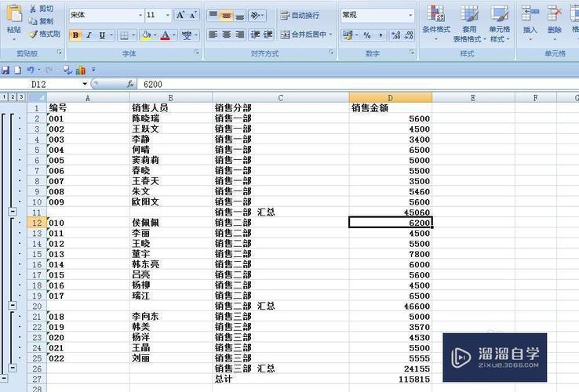Toggle Italic formatting
Image resolution: width=579 pixels, height=392 pixels.
coord(89,35)
